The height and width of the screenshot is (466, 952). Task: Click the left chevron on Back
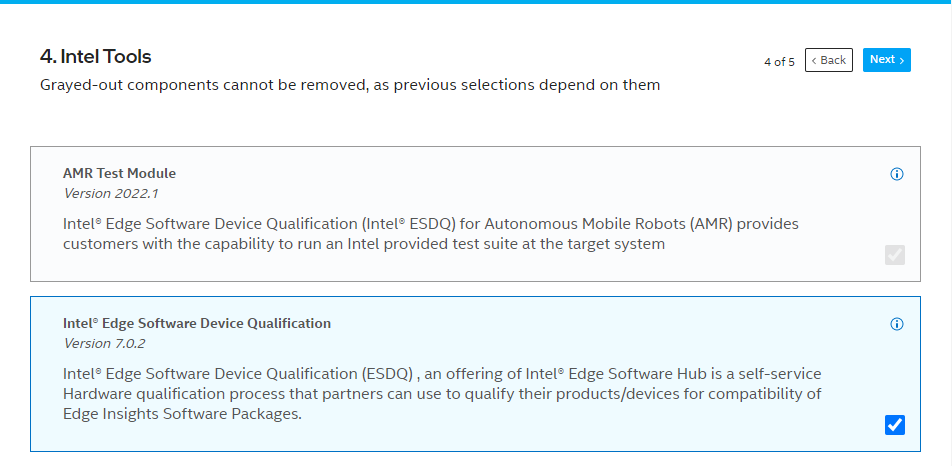click(814, 61)
